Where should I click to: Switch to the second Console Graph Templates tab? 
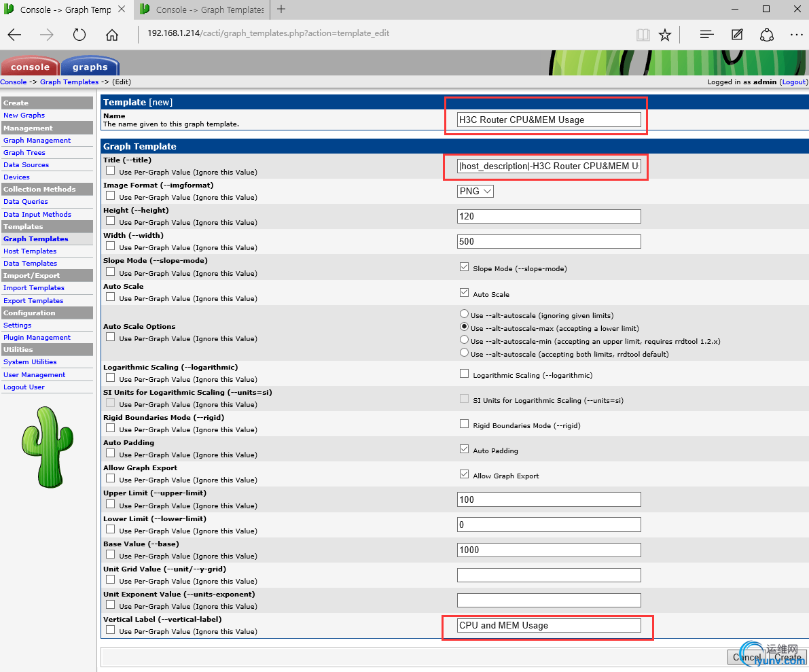202,10
